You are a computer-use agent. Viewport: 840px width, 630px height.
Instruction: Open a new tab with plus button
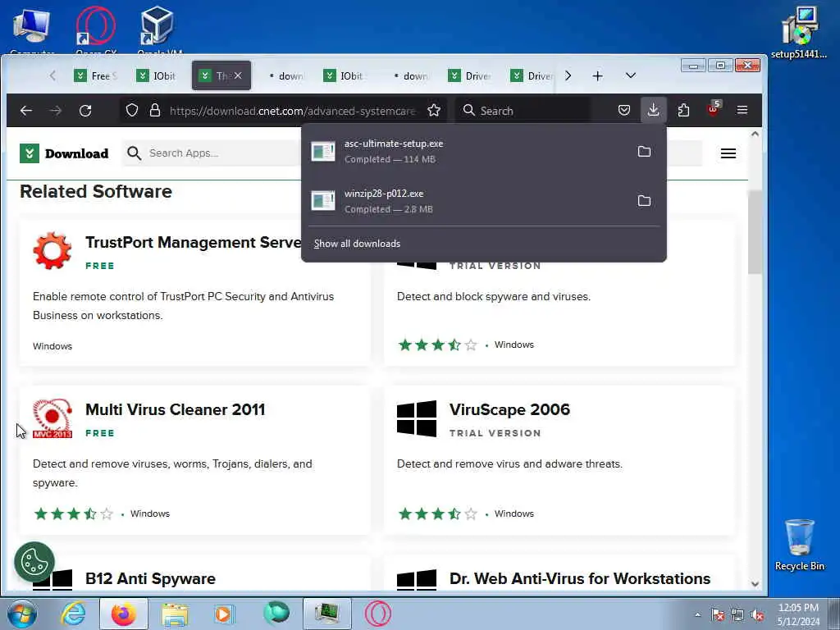point(597,76)
